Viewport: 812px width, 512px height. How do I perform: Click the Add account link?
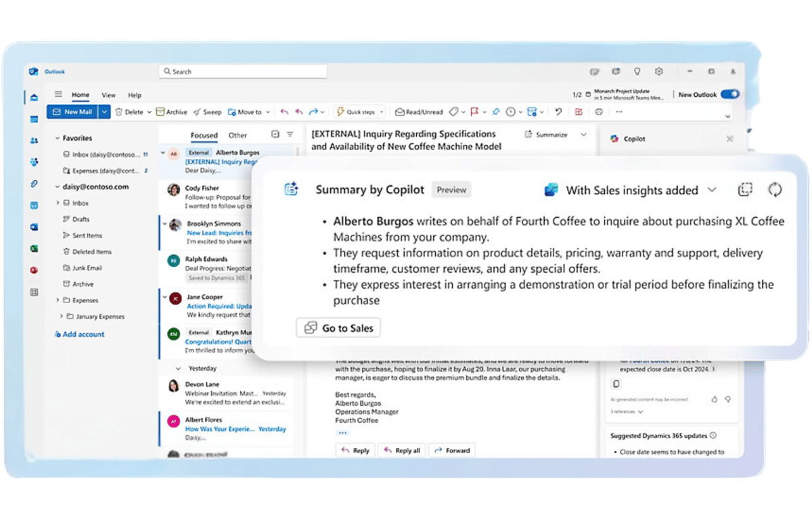pos(80,334)
